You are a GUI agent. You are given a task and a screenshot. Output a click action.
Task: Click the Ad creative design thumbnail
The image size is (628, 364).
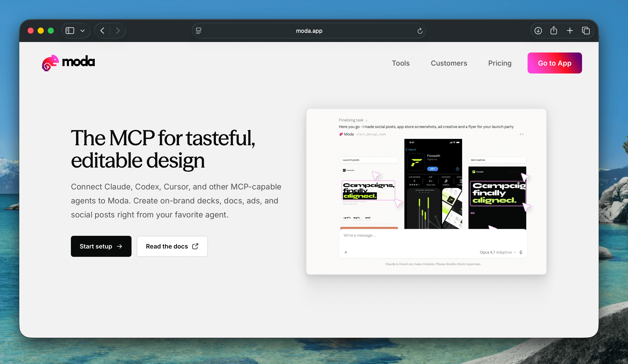click(x=497, y=198)
